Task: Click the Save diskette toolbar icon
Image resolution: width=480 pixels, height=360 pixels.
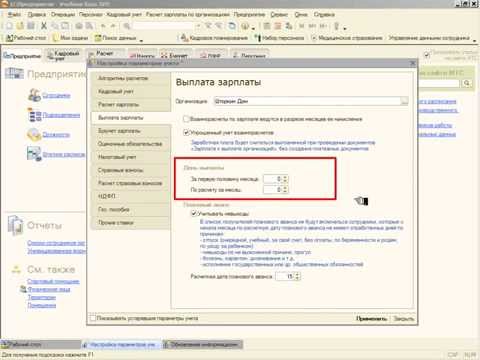Action: 31,26
